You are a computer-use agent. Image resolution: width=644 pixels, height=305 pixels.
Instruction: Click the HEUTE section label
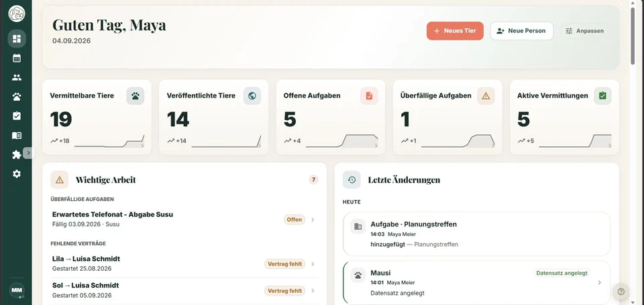tap(352, 202)
